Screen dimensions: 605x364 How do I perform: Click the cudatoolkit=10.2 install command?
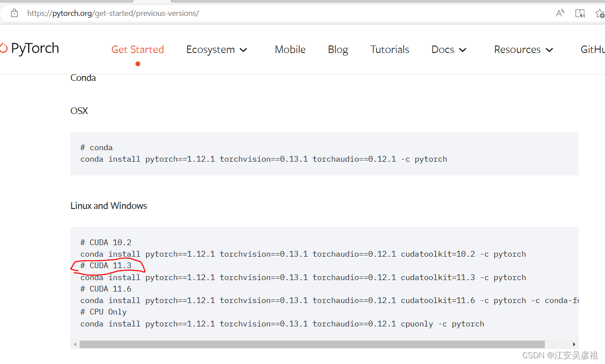click(x=303, y=254)
